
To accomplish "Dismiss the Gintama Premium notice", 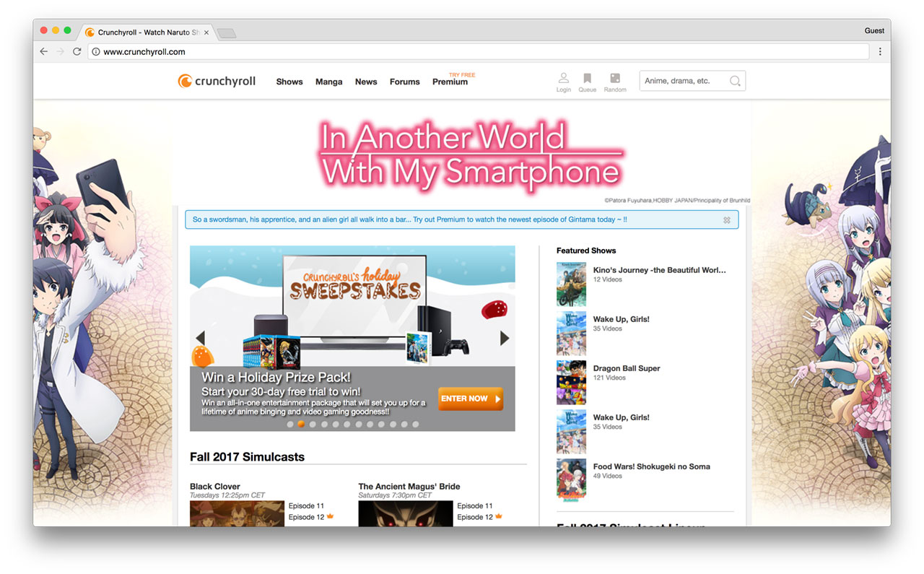I will coord(727,220).
